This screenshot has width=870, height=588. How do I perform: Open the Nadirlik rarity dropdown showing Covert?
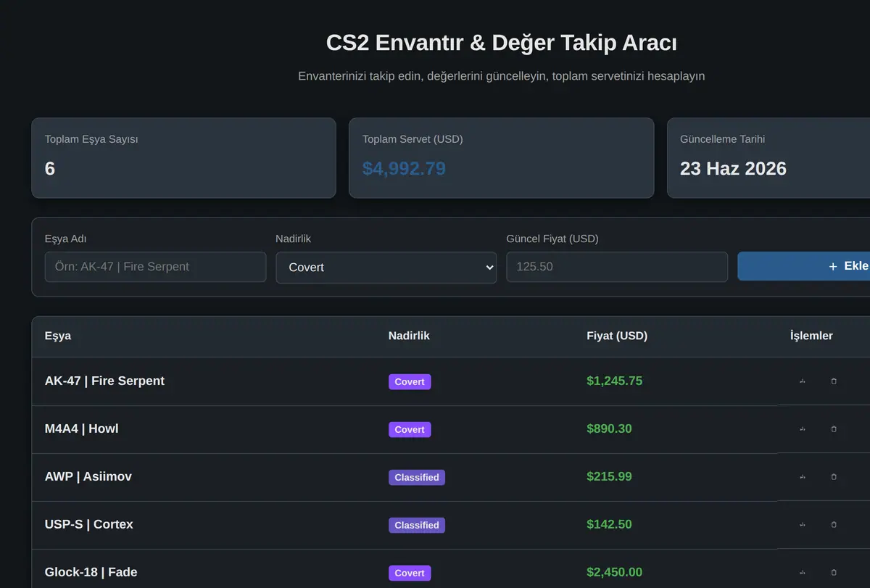point(386,268)
